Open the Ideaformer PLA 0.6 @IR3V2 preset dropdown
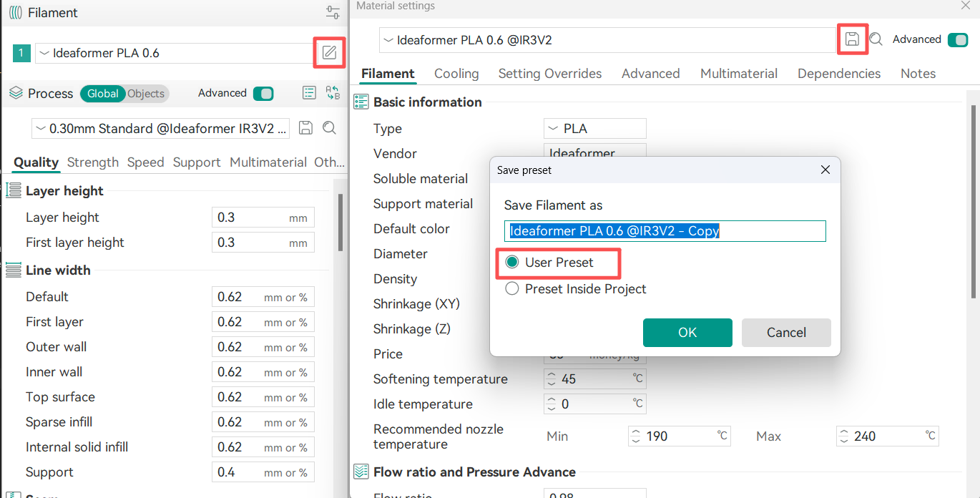This screenshot has width=980, height=498. point(608,40)
